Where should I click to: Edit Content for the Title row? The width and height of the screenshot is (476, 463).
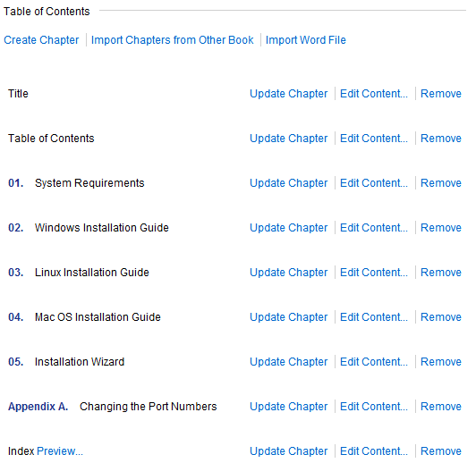(x=374, y=94)
